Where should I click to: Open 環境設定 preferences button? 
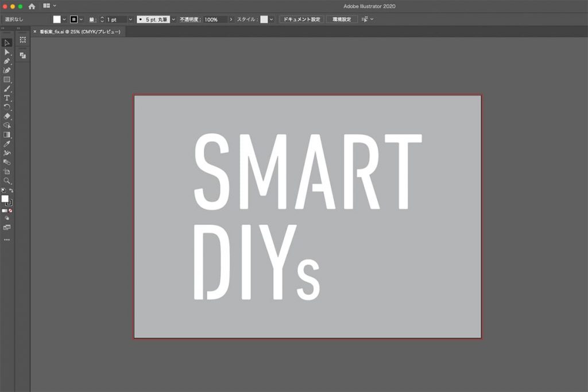tap(342, 20)
